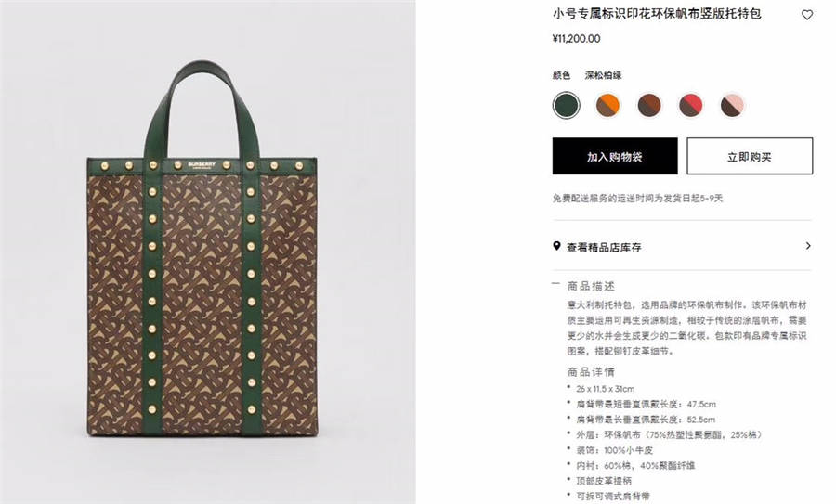Collapse the 商品描述 section with minus icon
This screenshot has width=836, height=504.
click(x=556, y=283)
